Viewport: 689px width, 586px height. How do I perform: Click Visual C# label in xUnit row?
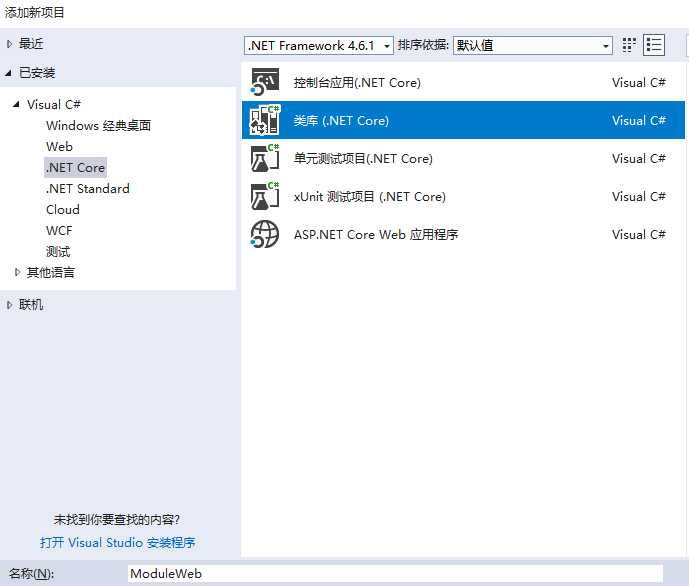(639, 196)
